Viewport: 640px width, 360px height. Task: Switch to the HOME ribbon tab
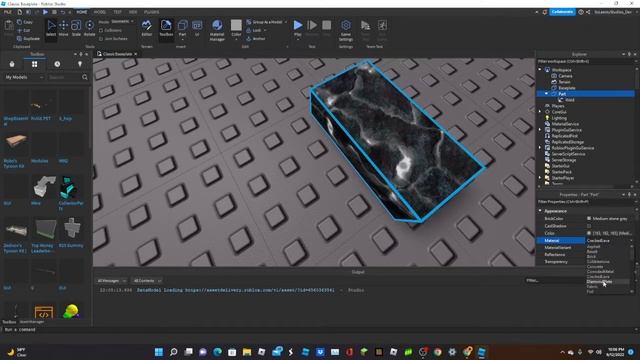[82, 12]
